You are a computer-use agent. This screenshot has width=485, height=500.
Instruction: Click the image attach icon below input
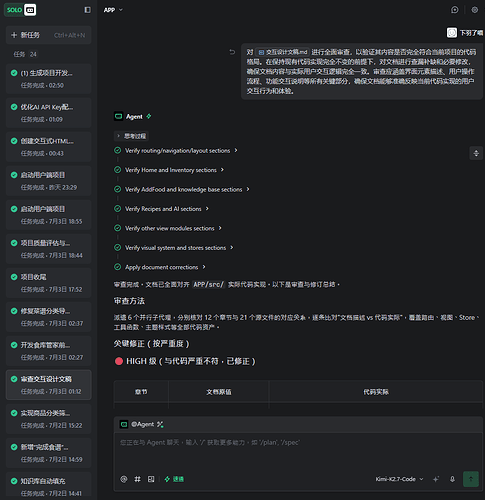click(151, 479)
